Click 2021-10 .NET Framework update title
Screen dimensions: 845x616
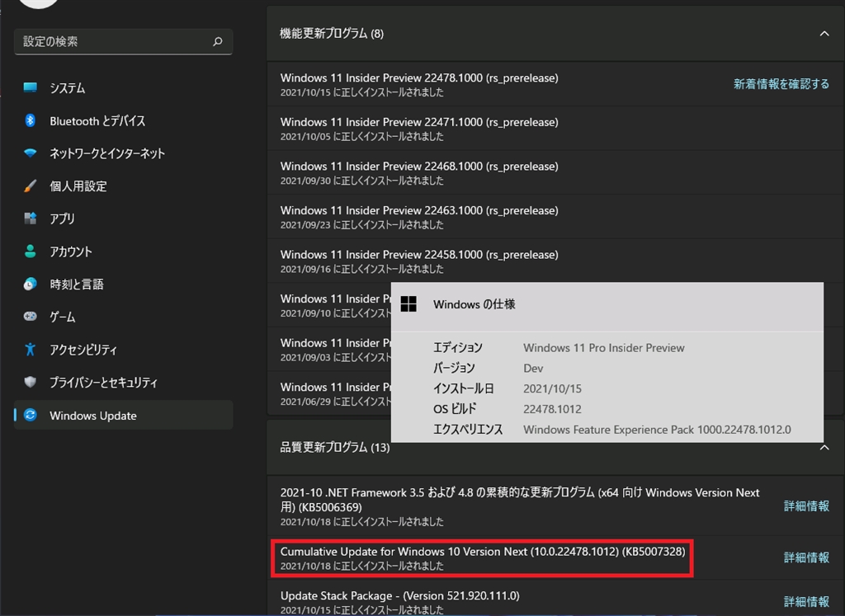520,500
